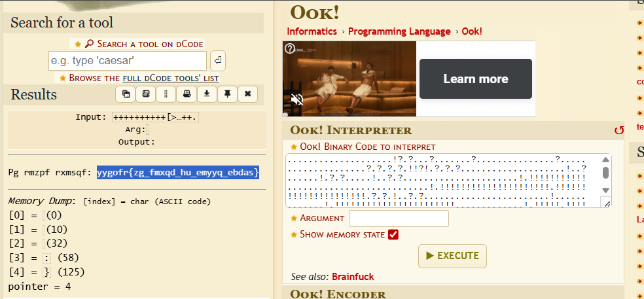This screenshot has width=644, height=299.
Task: Click the Ook! Interpreter section heading
Action: coord(351,131)
